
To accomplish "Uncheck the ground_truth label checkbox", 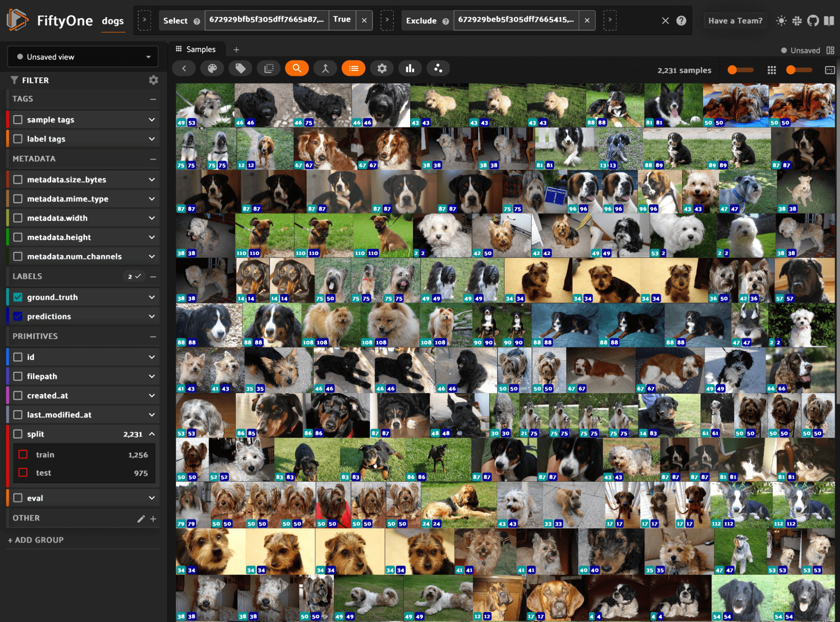I will [18, 297].
